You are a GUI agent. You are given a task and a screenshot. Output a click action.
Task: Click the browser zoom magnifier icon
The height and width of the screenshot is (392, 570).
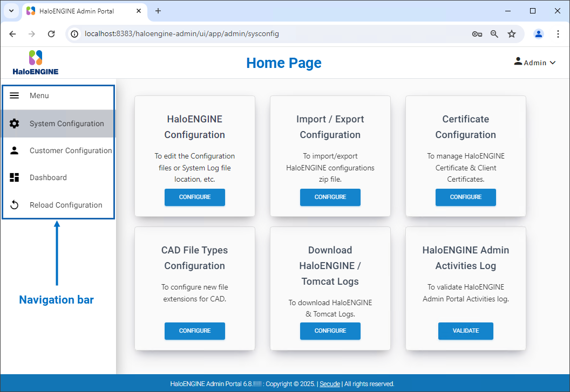(494, 33)
